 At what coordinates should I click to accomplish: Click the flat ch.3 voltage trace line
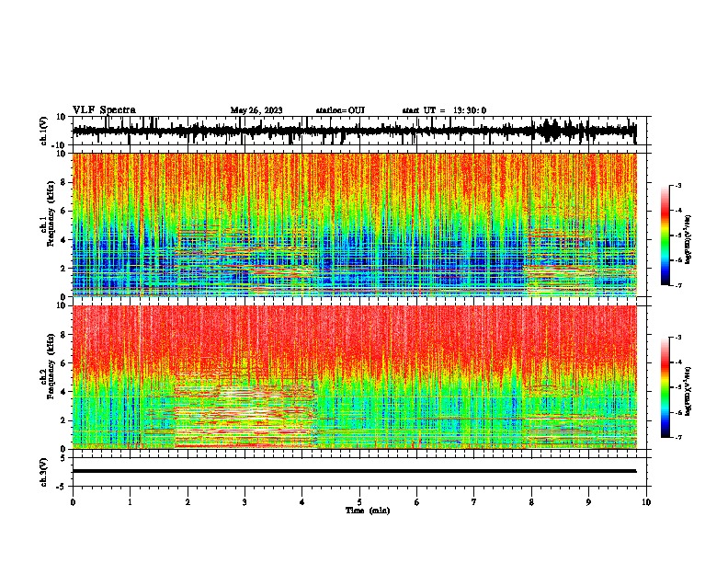[x=354, y=471]
